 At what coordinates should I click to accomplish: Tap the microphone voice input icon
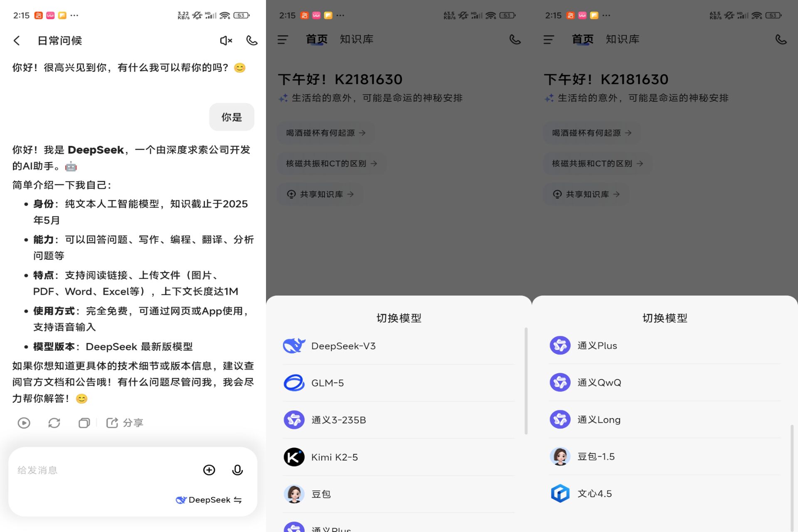[x=237, y=470]
